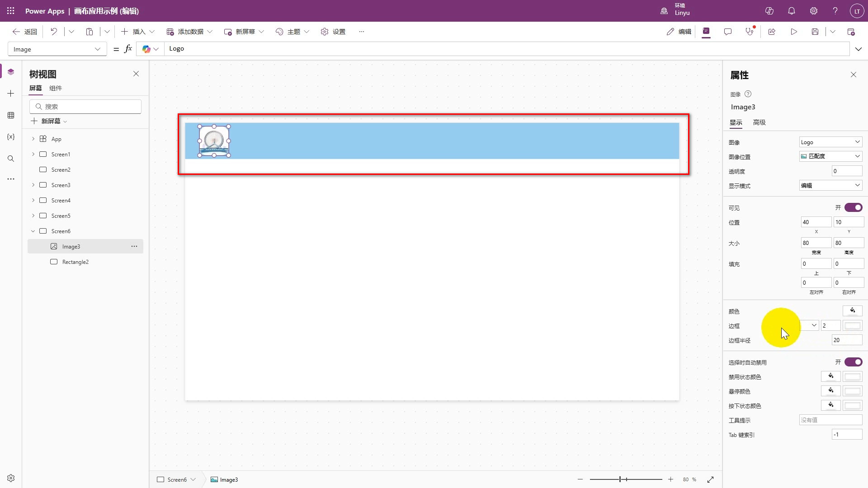Viewport: 868px width, 488px height.
Task: Click the 边框半径 input field
Action: point(846,340)
